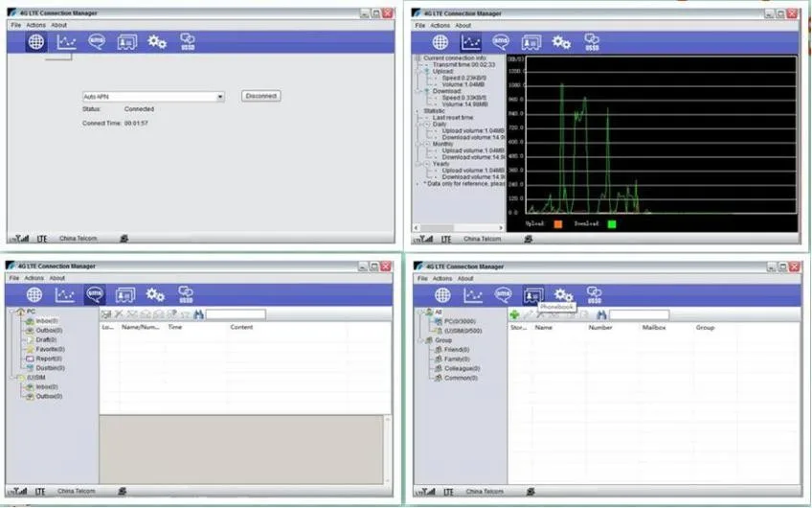The image size is (812, 508).
Task: Select Settings gears in SMS inbox window
Action: 155,294
